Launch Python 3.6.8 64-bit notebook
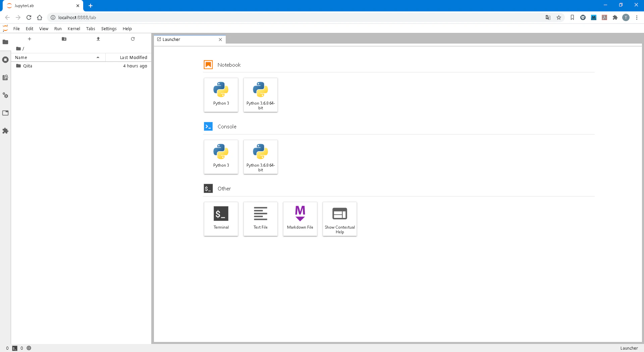Image resolution: width=644 pixels, height=352 pixels. [261, 95]
